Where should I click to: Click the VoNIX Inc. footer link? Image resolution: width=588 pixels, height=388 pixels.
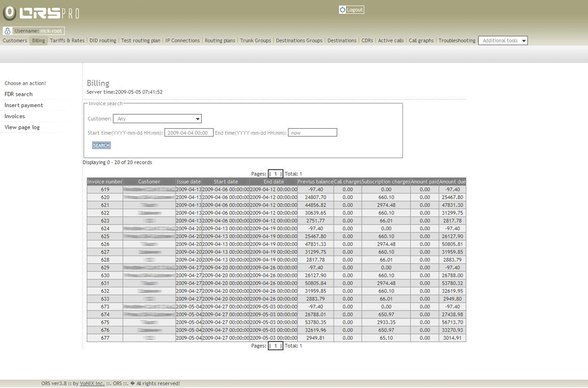pyautogui.click(x=92, y=384)
